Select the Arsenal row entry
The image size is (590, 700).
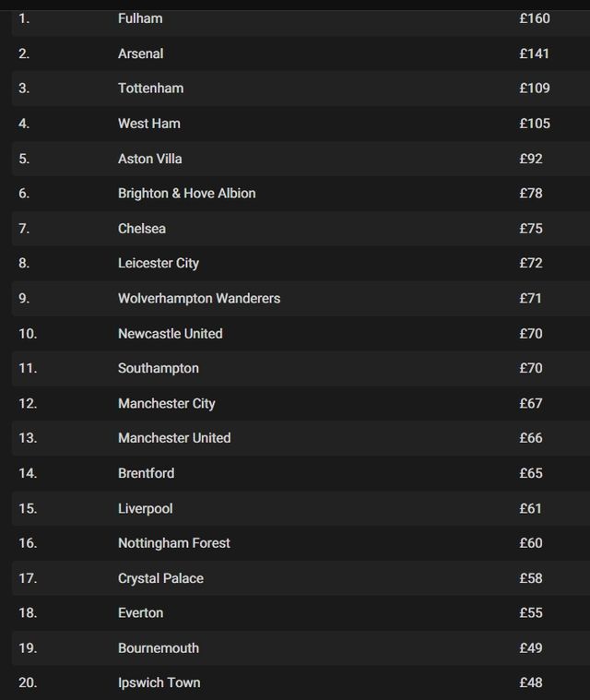pos(140,53)
